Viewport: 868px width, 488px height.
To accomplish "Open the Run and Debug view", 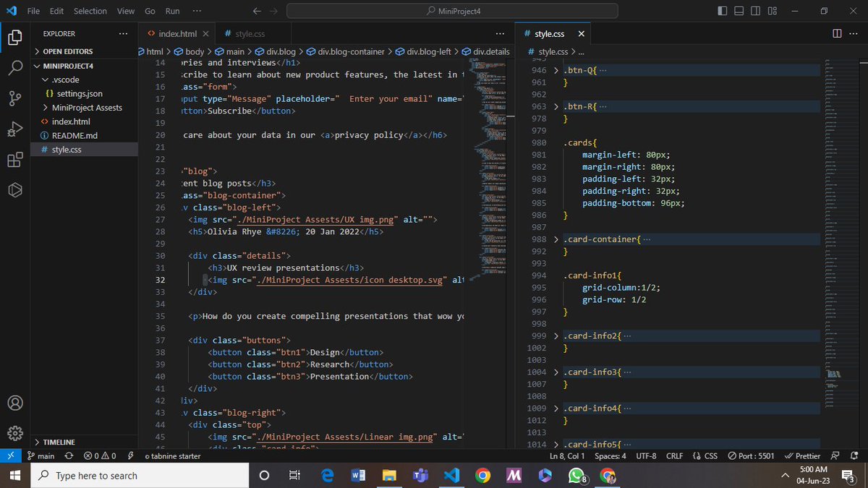I will [15, 129].
